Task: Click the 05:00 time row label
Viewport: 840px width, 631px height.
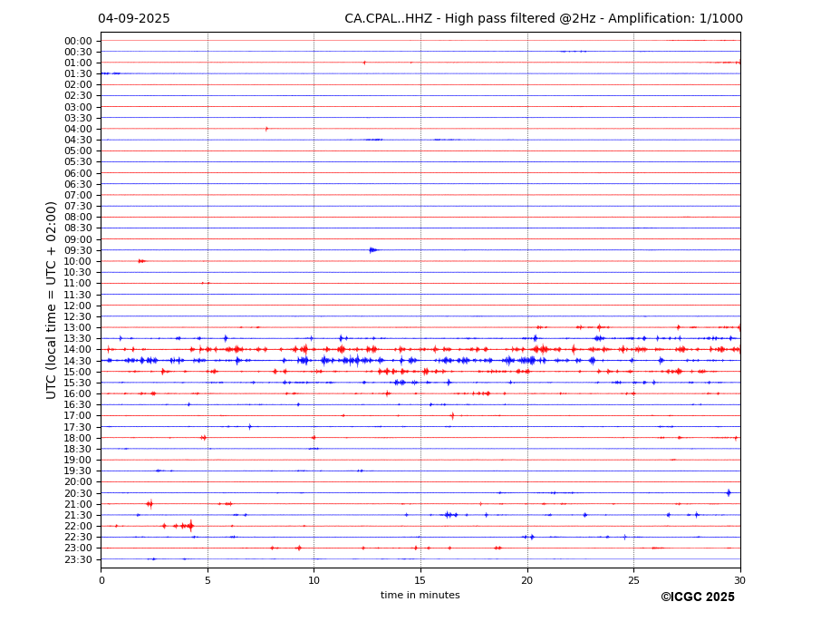Action: [x=78, y=151]
